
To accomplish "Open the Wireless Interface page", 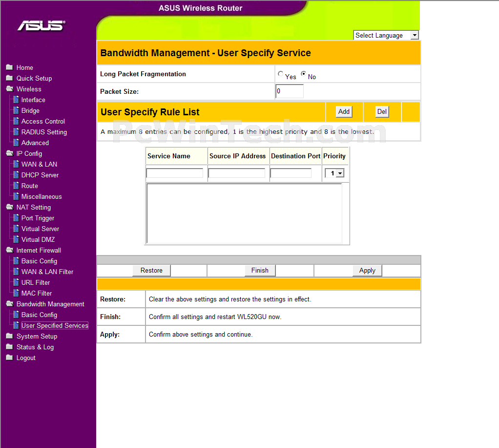I will point(33,100).
